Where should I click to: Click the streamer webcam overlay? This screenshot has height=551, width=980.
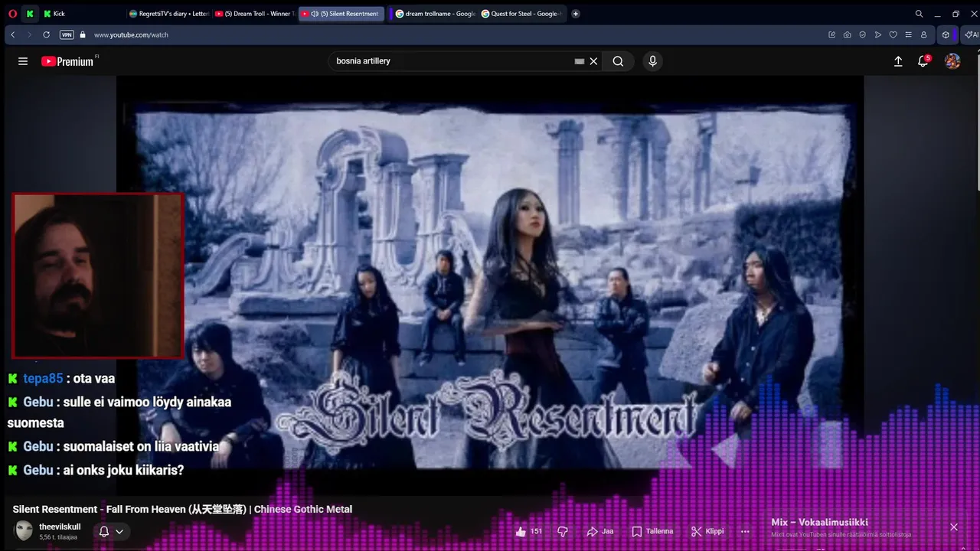pos(98,275)
